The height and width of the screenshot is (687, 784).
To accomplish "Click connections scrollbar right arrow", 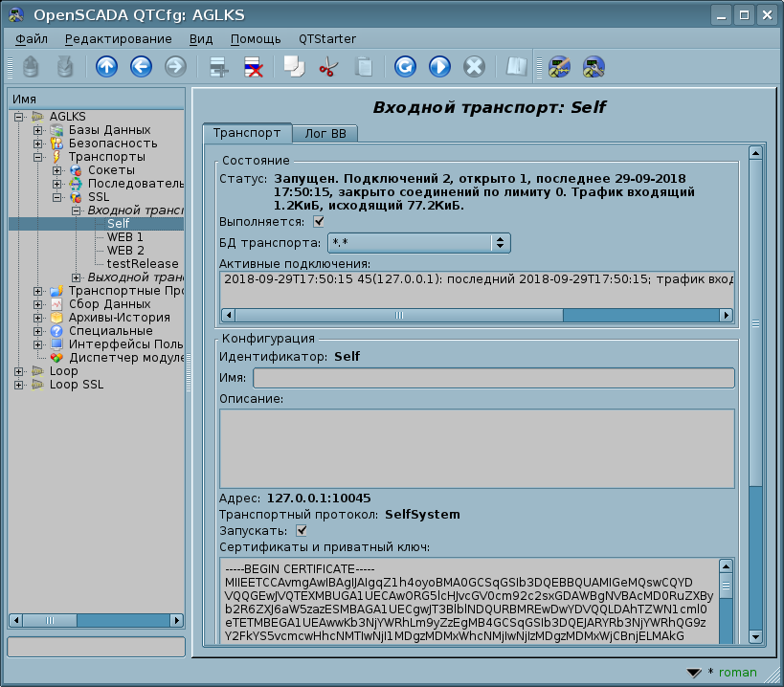I will tap(726, 315).
